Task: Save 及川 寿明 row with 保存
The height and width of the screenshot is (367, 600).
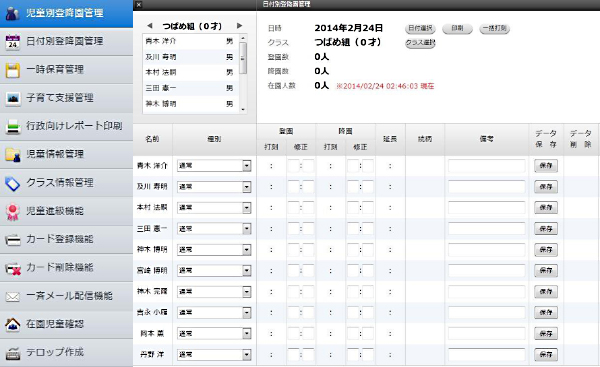Action: coord(546,187)
